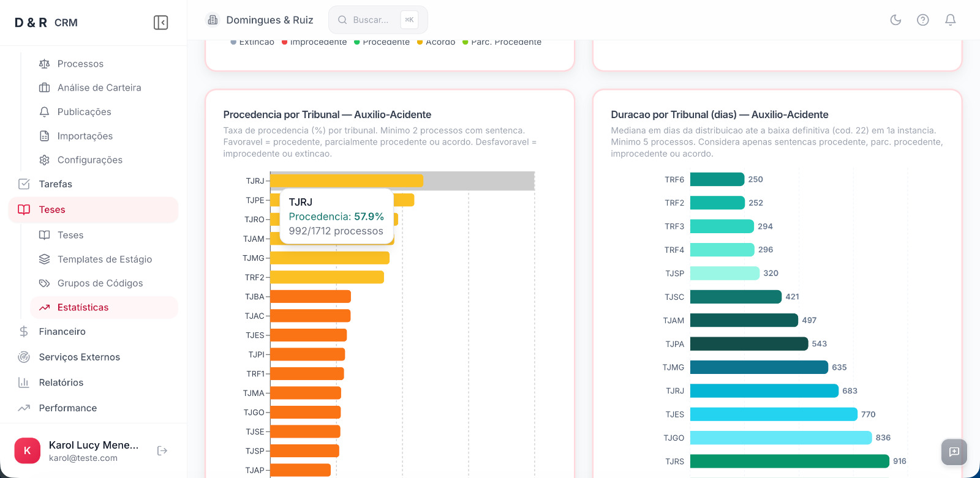Open the Financeiro menu section
Viewport: 980px width, 478px height.
[62, 332]
